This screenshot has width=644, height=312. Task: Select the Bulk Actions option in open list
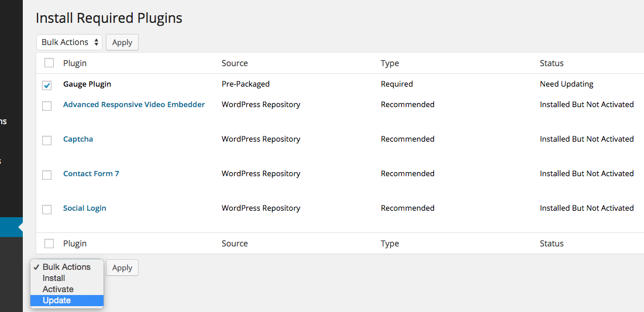(x=67, y=267)
